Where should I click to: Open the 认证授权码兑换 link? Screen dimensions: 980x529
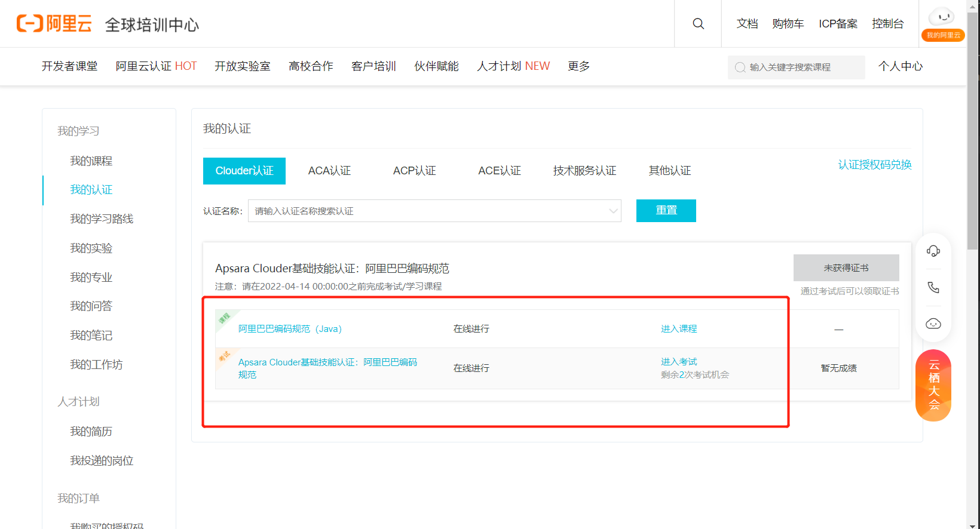point(875,165)
